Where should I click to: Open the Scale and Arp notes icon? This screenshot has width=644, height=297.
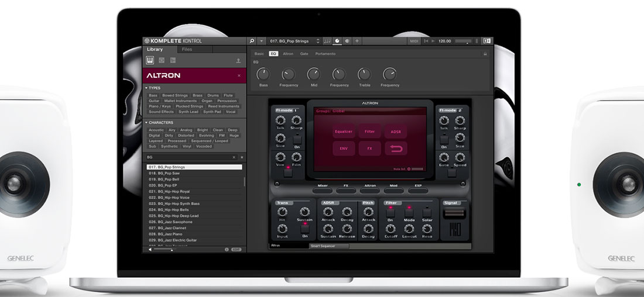(x=327, y=41)
